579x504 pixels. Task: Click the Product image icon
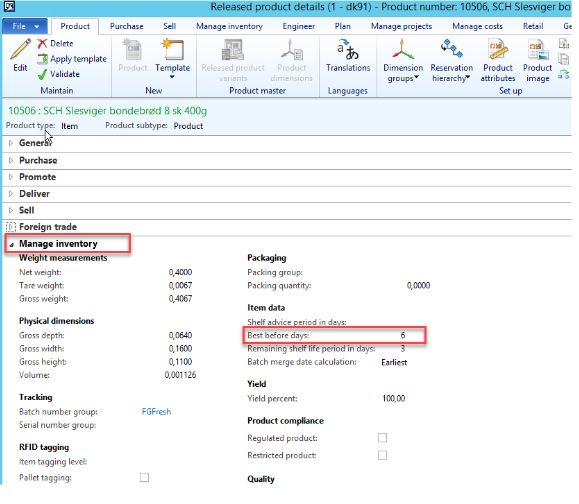pos(538,50)
